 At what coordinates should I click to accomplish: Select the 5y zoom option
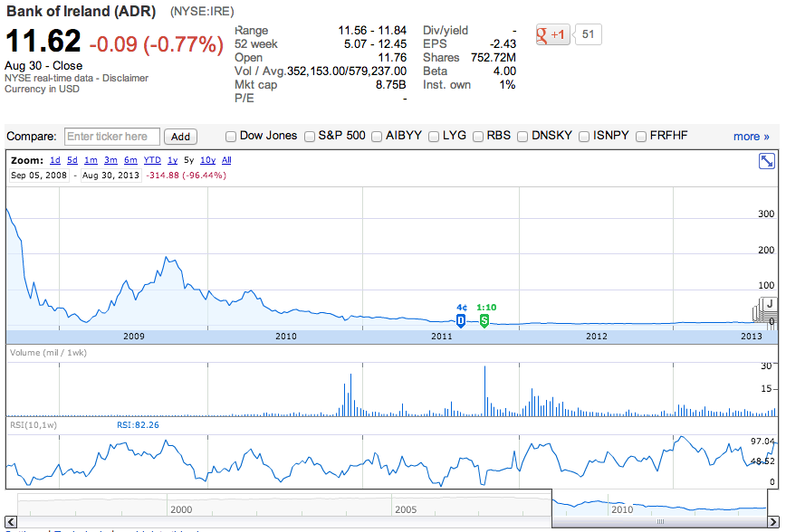pyautogui.click(x=189, y=160)
